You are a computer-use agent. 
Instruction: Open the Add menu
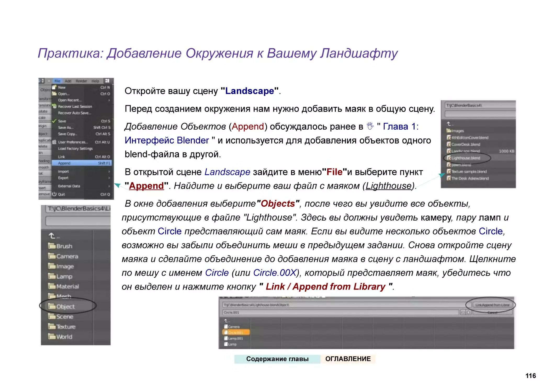pyautogui.click(x=68, y=81)
